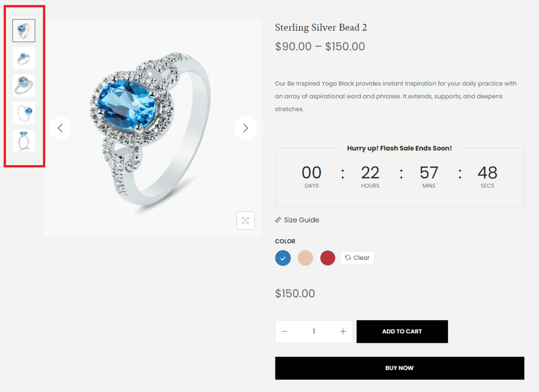Open the Size Guide link

tap(301, 220)
